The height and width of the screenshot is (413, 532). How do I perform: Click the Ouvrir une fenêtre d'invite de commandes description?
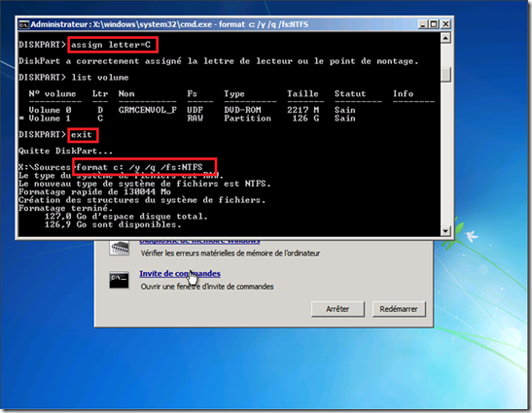[x=207, y=287]
